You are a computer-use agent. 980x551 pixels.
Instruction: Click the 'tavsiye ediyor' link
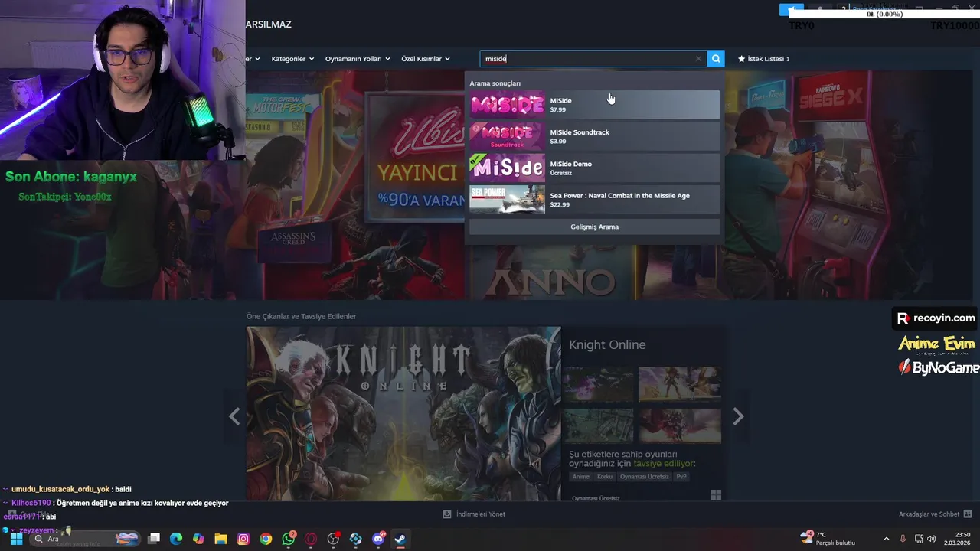[x=664, y=464]
